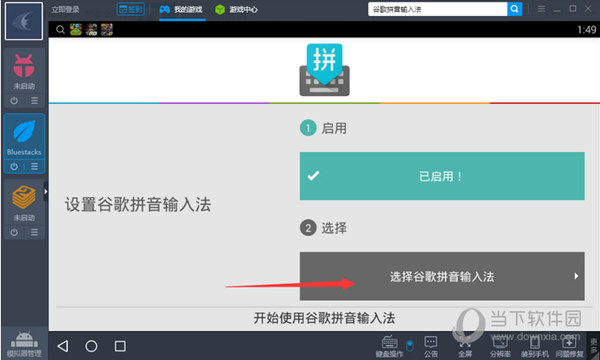
Task: Click the Android search magnifier icon
Action: pos(60,29)
